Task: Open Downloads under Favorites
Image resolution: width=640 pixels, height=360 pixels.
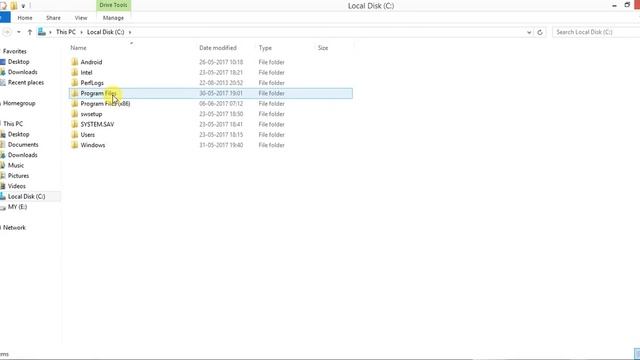Action: coord(22,72)
